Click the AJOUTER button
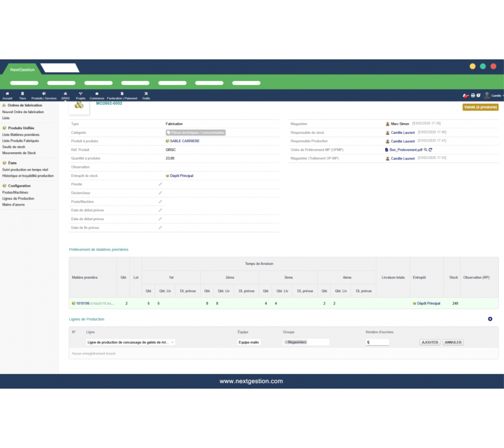The width and height of the screenshot is (504, 448). point(430,342)
